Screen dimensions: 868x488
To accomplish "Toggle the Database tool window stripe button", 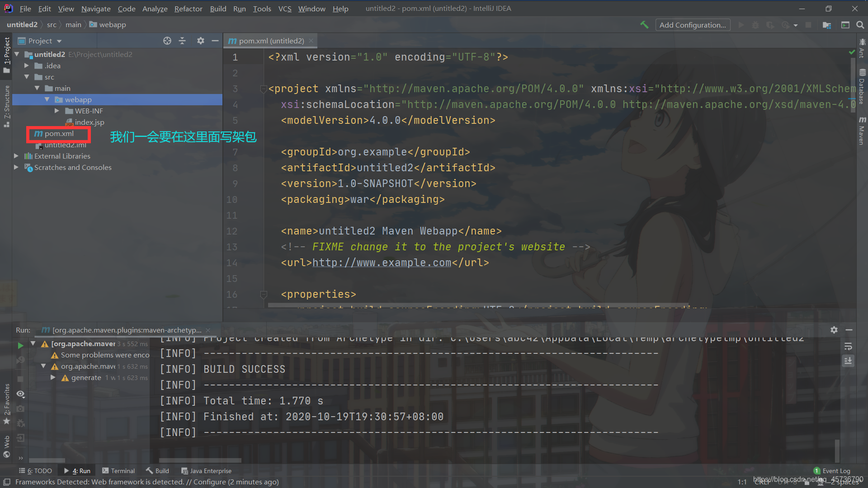I will (x=862, y=86).
